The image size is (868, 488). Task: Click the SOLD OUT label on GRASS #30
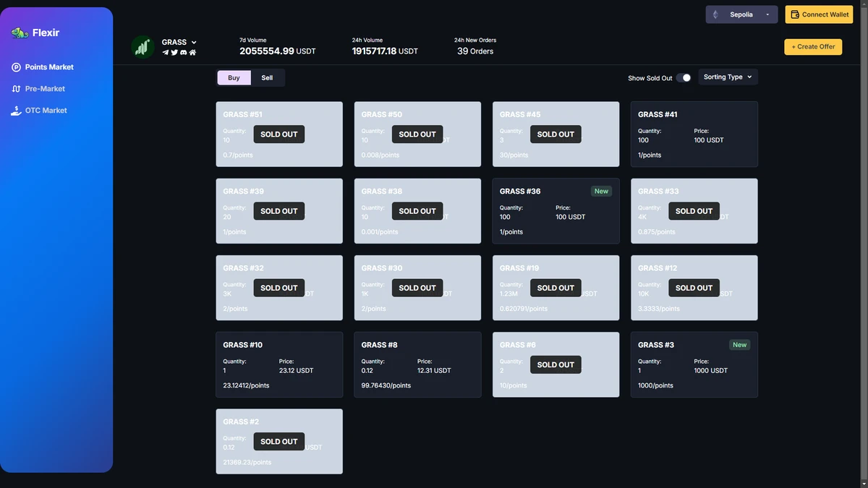[x=417, y=288]
